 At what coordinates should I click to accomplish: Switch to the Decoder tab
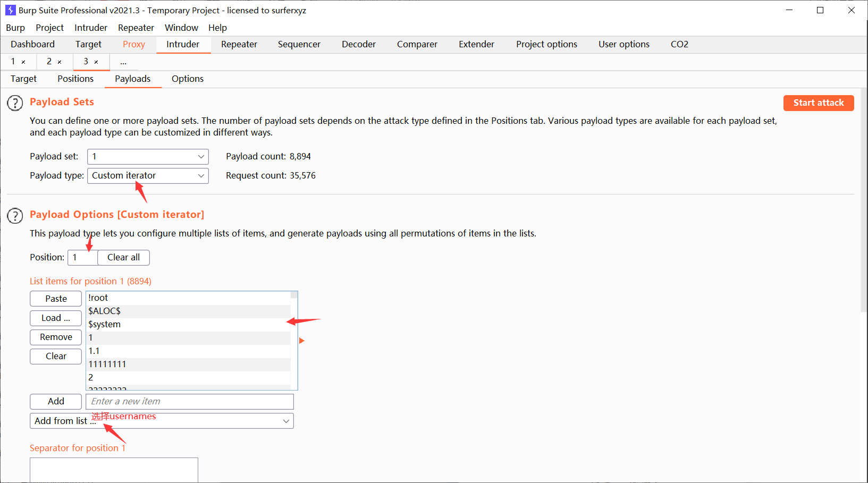point(359,44)
